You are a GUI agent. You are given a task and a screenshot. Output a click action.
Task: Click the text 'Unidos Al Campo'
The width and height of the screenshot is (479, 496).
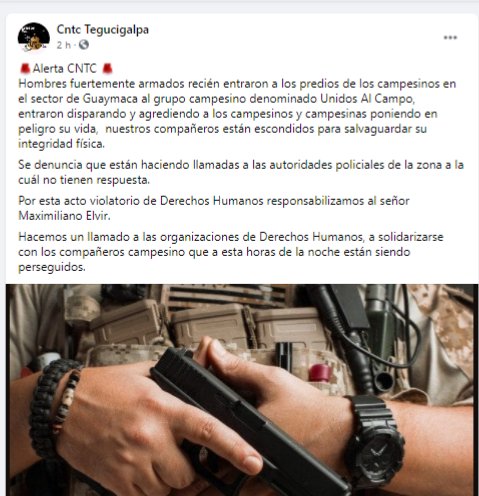click(x=367, y=99)
